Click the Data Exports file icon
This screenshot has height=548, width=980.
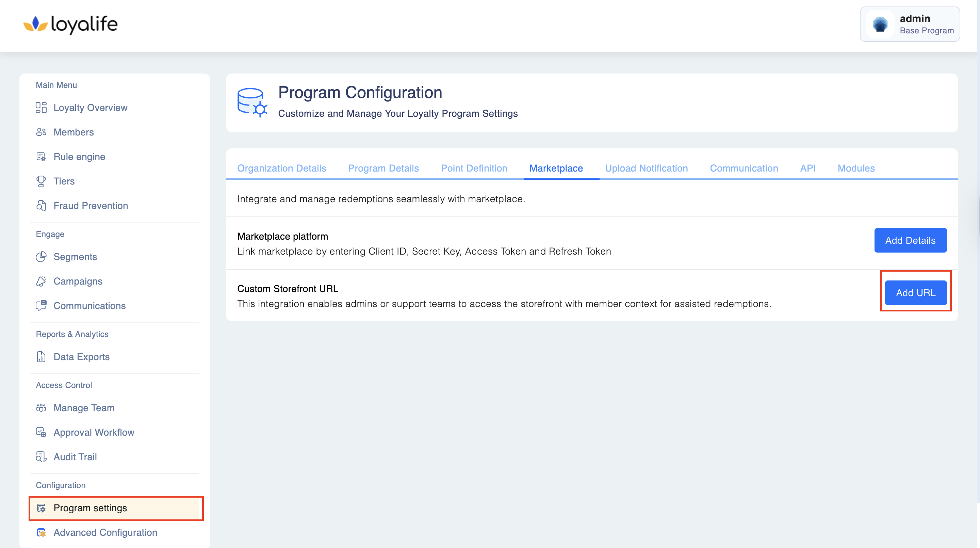coord(41,357)
